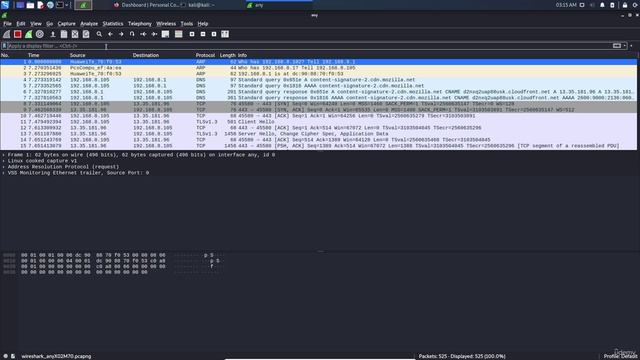The width and height of the screenshot is (640, 360).
Task: Open a capture file toolbar icon
Action: pos(53,34)
